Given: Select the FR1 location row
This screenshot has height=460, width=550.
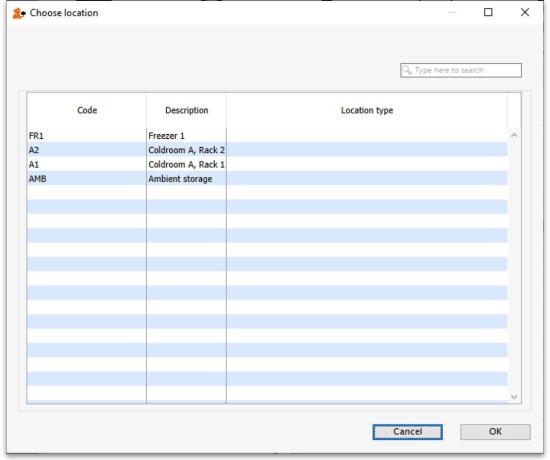Looking at the screenshot, I should [x=267, y=135].
